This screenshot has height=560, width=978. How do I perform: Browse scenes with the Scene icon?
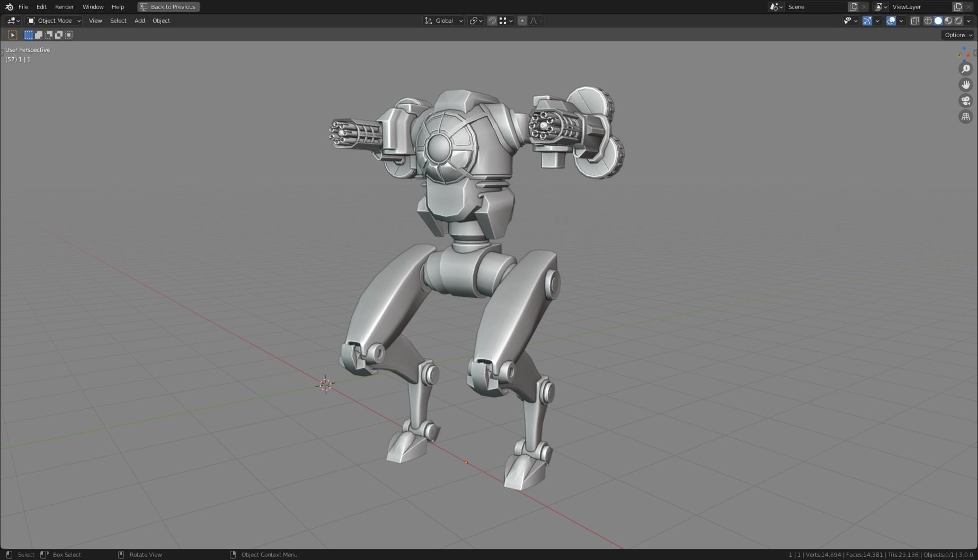(776, 7)
